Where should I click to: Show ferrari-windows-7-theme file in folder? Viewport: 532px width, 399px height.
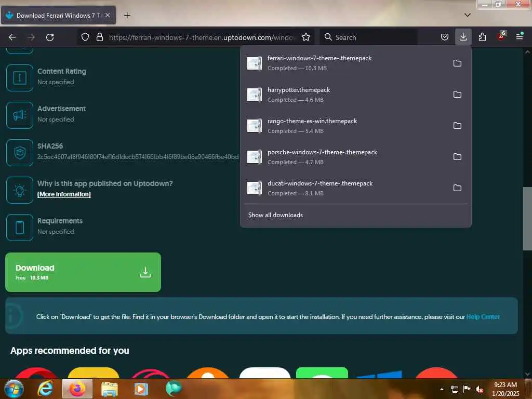(x=457, y=63)
